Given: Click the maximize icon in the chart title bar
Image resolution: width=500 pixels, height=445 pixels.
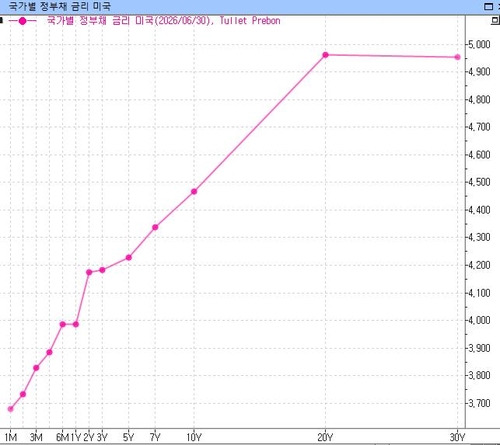Looking at the screenshot, I should pos(488,6).
